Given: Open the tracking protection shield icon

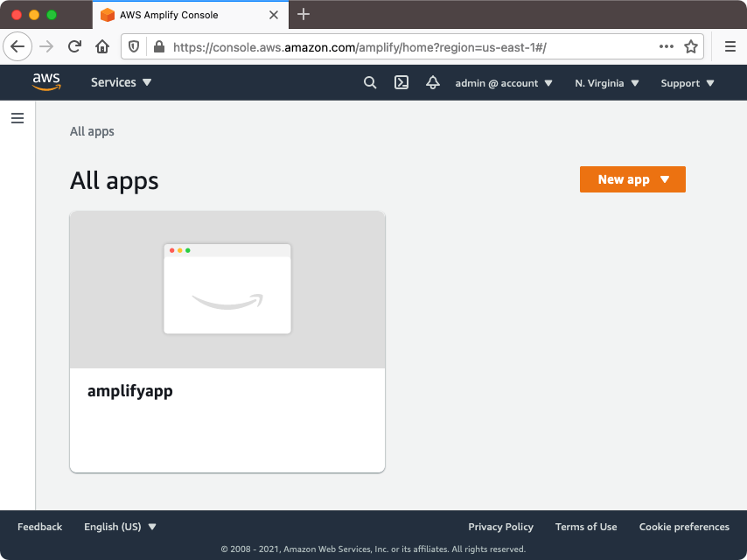Looking at the screenshot, I should pyautogui.click(x=134, y=46).
